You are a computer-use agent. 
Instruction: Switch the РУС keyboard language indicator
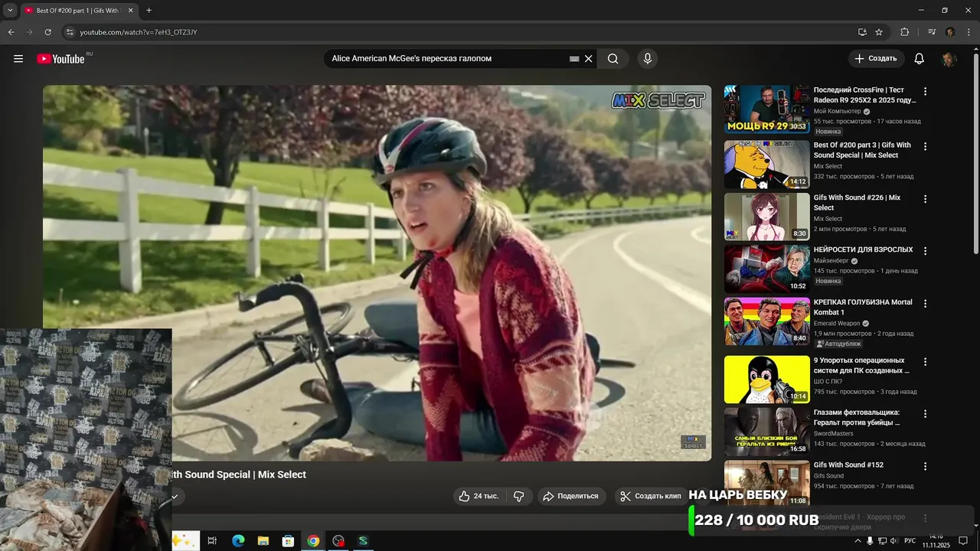(x=910, y=541)
